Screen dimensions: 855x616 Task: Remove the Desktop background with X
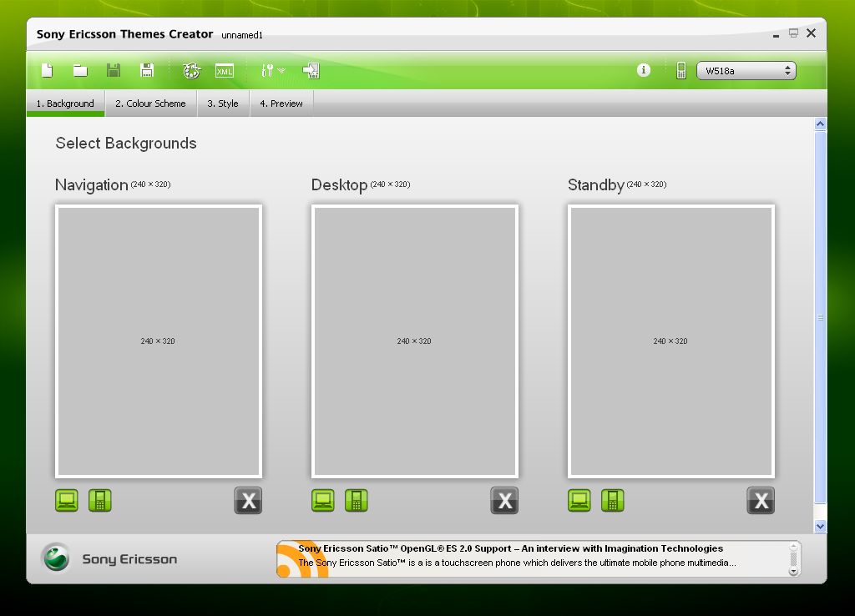[x=504, y=501]
